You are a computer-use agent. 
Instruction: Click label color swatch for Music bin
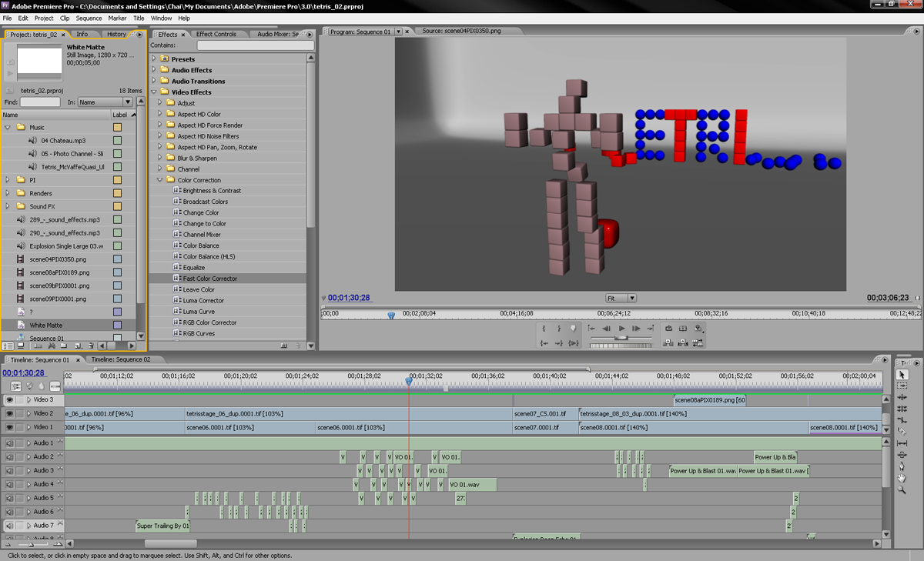pos(117,127)
